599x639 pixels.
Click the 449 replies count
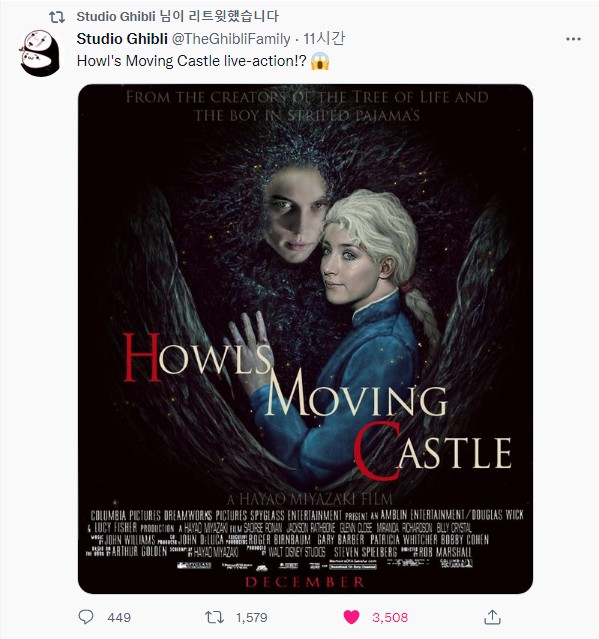click(x=119, y=617)
